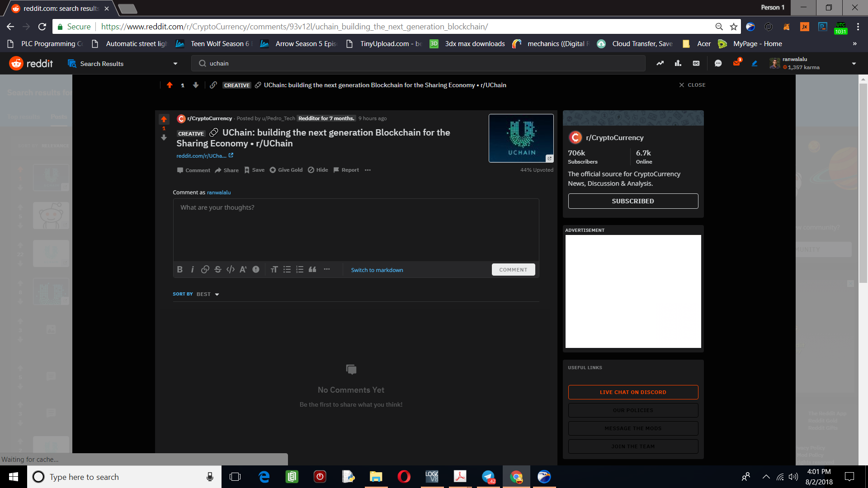Open the MyPage - Home bookmark

pos(750,44)
